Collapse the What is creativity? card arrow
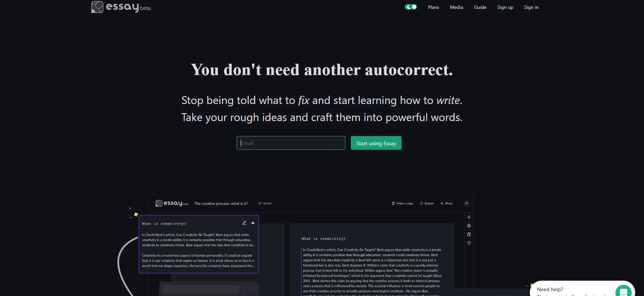The image size is (644, 296). pyautogui.click(x=253, y=223)
